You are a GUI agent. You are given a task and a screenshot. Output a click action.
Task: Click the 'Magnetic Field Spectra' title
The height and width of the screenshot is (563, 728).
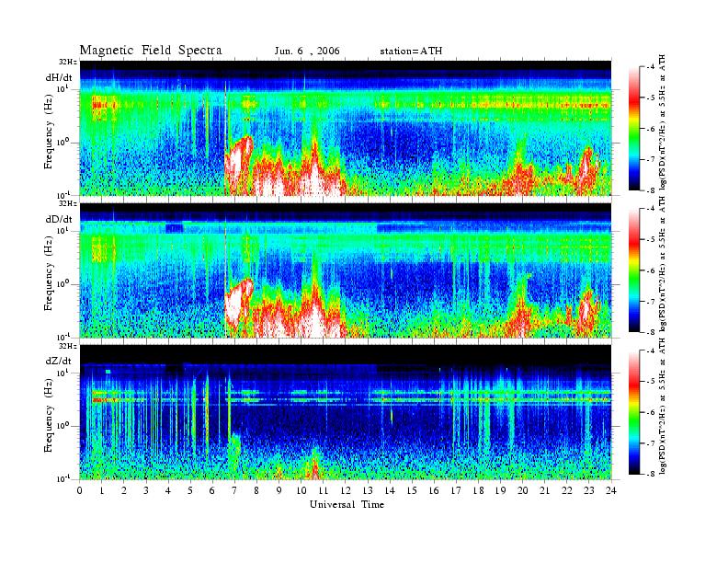coord(151,51)
